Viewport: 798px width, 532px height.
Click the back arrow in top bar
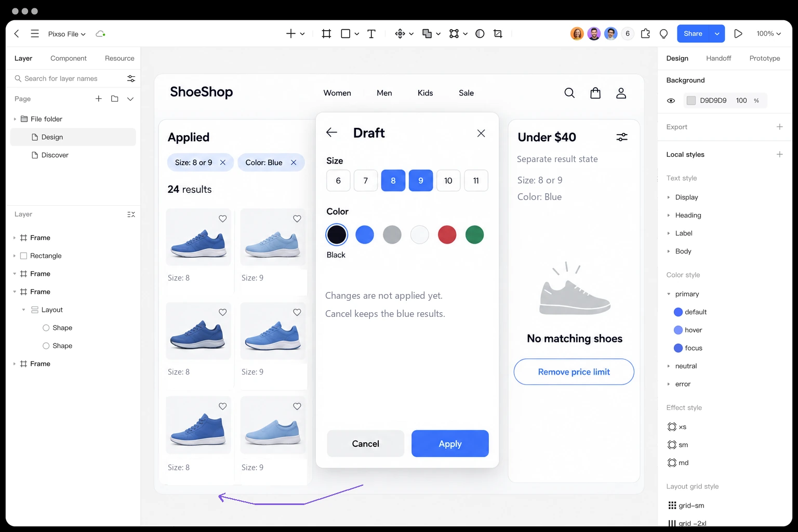(x=17, y=34)
